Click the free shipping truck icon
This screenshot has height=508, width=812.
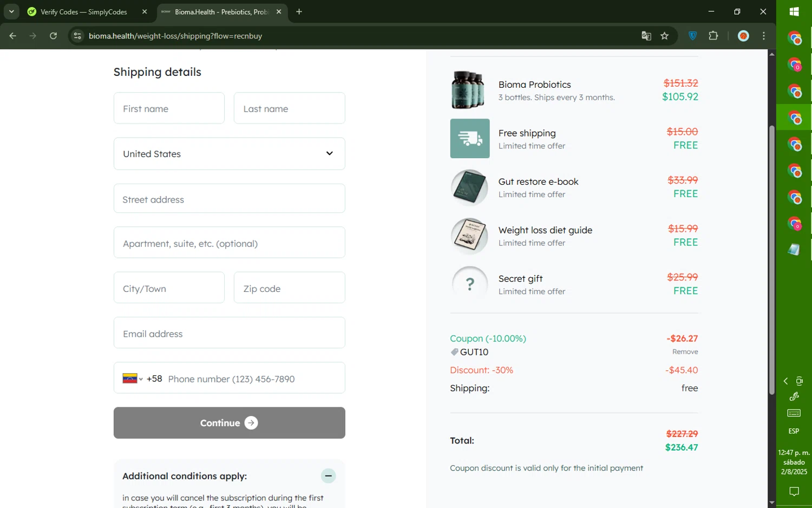click(x=470, y=139)
